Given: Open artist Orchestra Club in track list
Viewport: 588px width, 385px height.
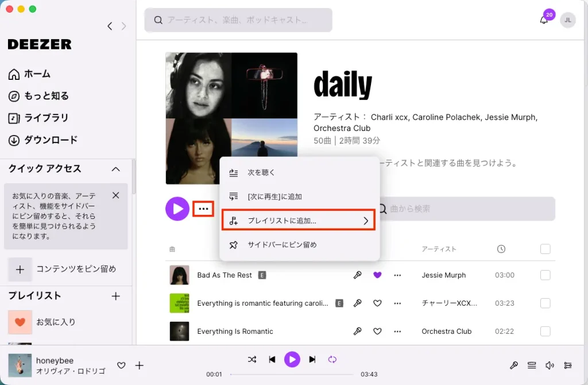Looking at the screenshot, I should (446, 332).
